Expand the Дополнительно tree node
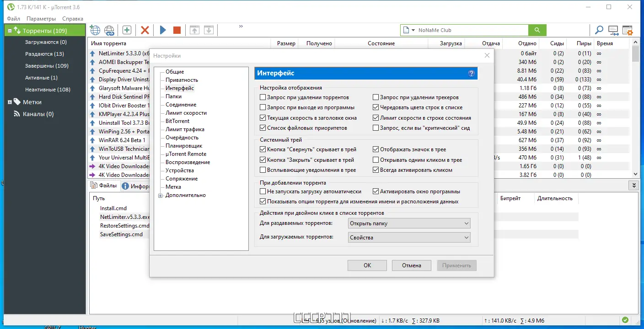The height and width of the screenshot is (329, 644). click(x=161, y=196)
